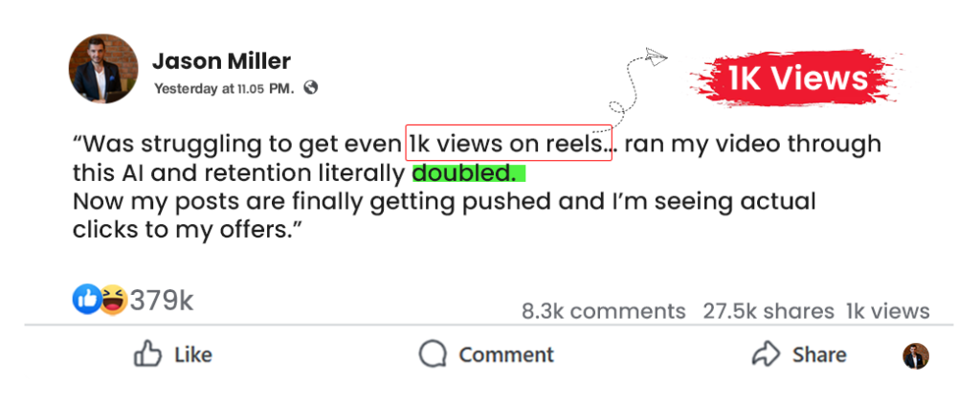Image resolution: width=980 pixels, height=408 pixels.
Task: Click the public globe privacy icon
Action: click(310, 88)
